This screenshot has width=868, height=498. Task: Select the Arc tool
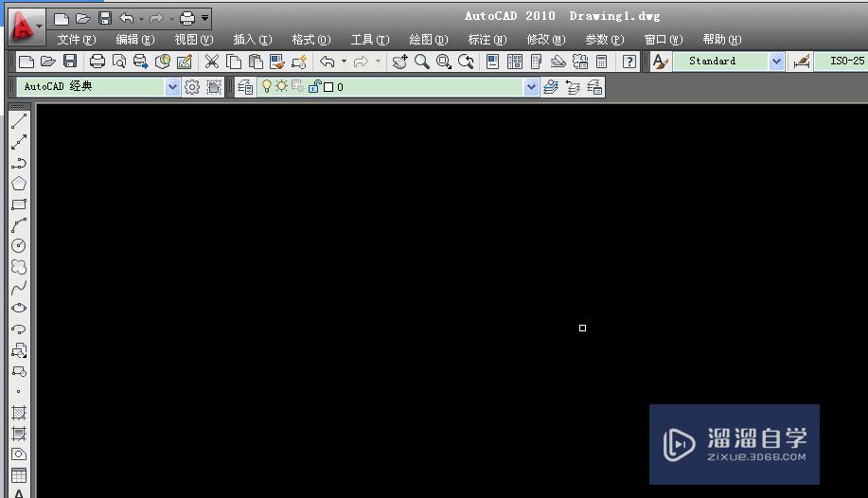point(19,225)
